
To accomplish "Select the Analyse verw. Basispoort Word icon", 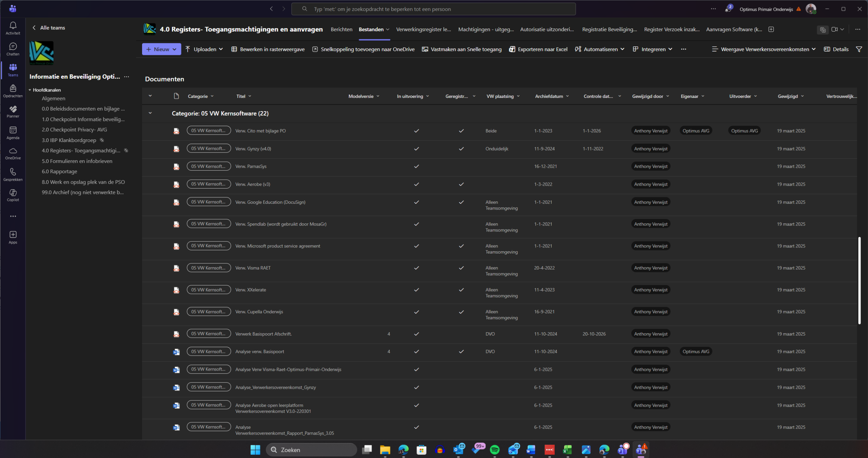I will (x=176, y=352).
